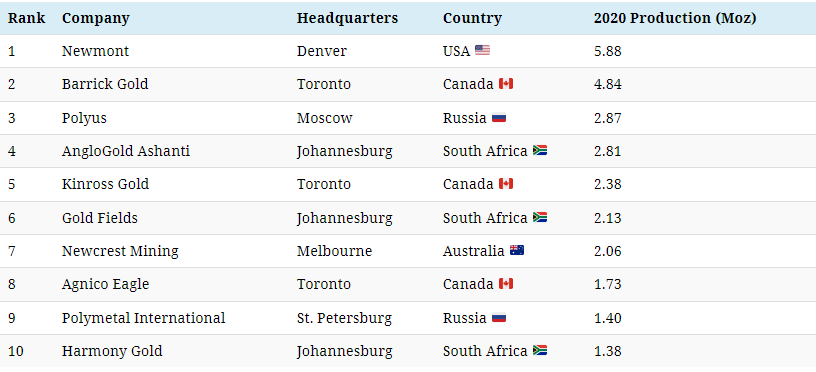The height and width of the screenshot is (372, 816).
Task: Click the 2020 Production (Moz) header
Action: pos(675,19)
